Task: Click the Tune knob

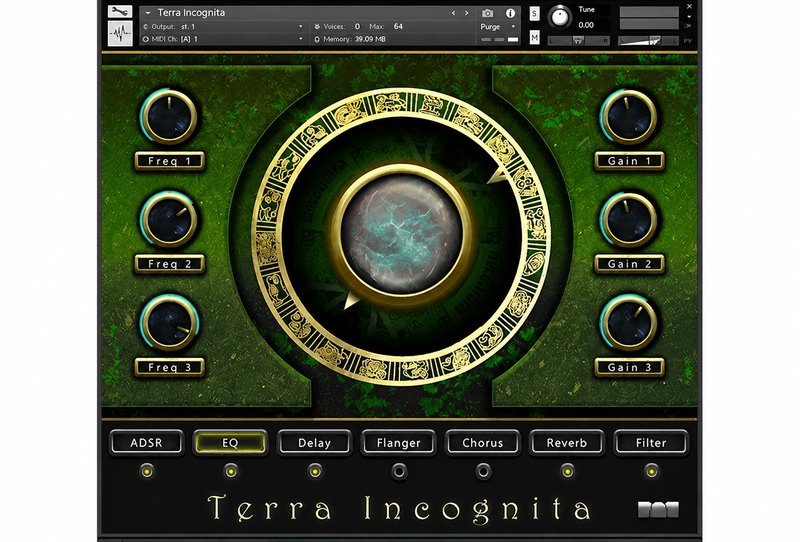Action: pyautogui.click(x=560, y=17)
